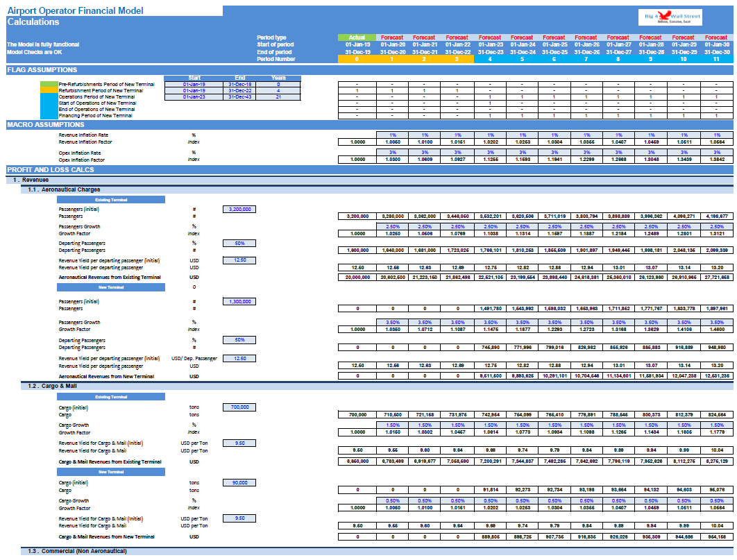Select the green Actual period type header

pyautogui.click(x=357, y=37)
